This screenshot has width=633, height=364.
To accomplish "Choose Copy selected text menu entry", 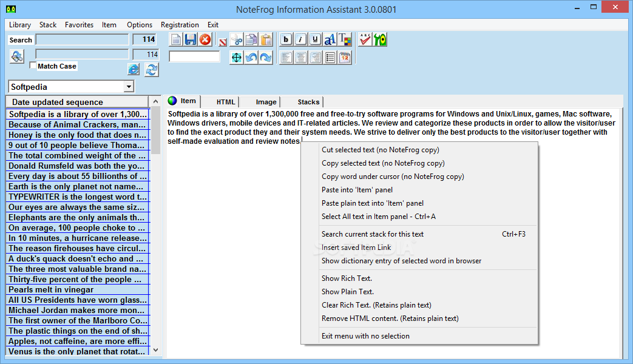I will [x=419, y=163].
